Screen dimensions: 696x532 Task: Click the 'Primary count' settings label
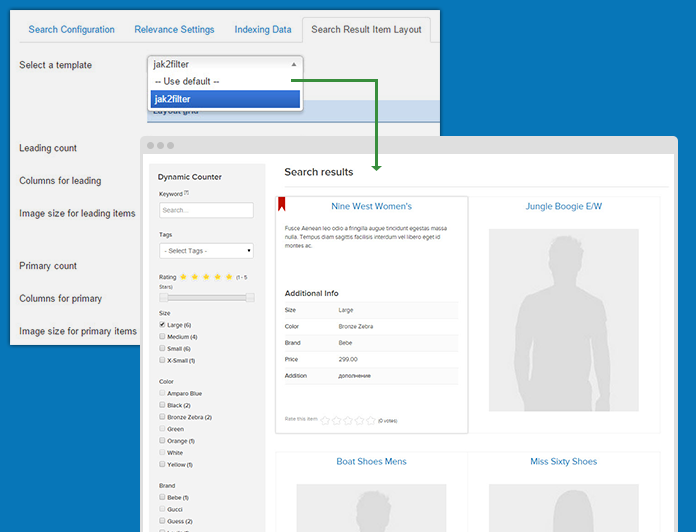48,266
